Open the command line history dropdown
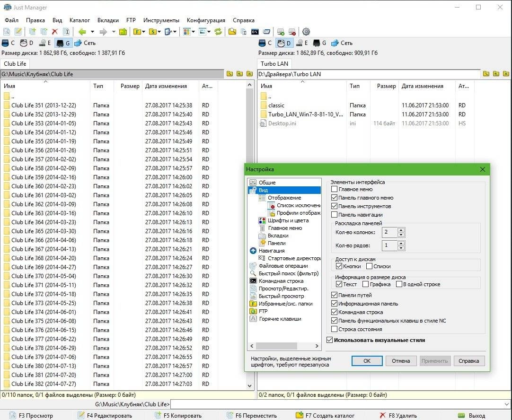Image resolution: width=512 pixels, height=420 pixels. click(x=507, y=404)
